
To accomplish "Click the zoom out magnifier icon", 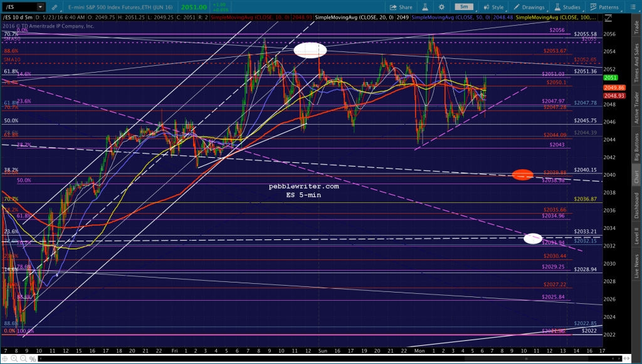I will point(23,359).
